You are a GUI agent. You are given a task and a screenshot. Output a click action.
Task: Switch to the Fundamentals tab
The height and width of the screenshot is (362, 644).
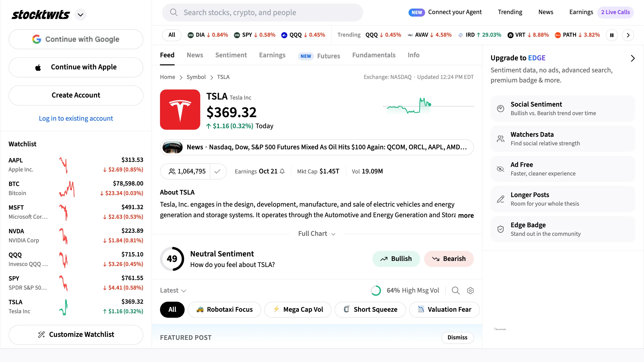(x=374, y=55)
